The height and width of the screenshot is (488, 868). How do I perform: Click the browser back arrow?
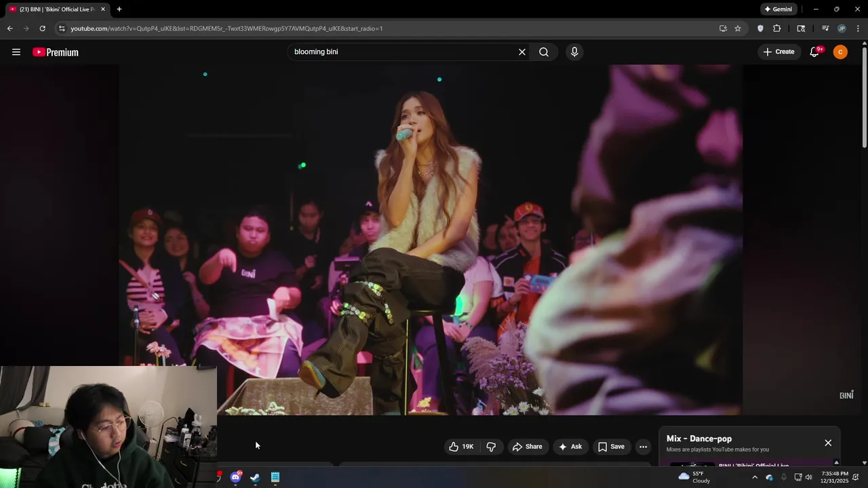(x=9, y=28)
